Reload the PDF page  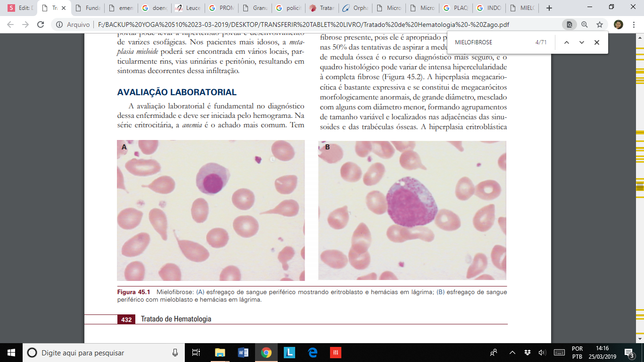tap(41, 25)
